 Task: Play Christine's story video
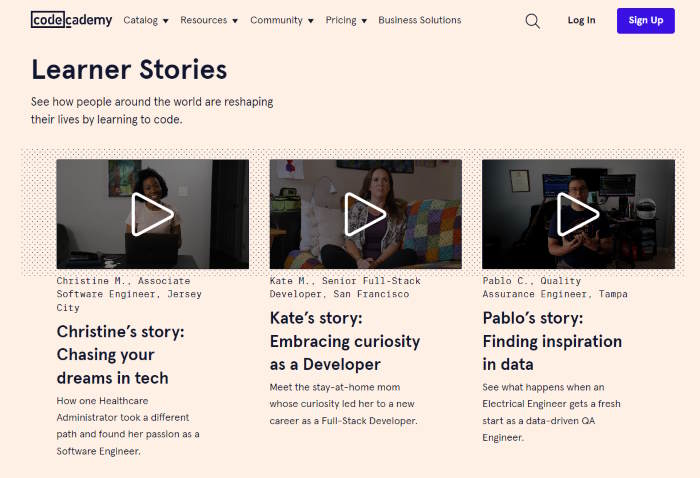pyautogui.click(x=153, y=214)
